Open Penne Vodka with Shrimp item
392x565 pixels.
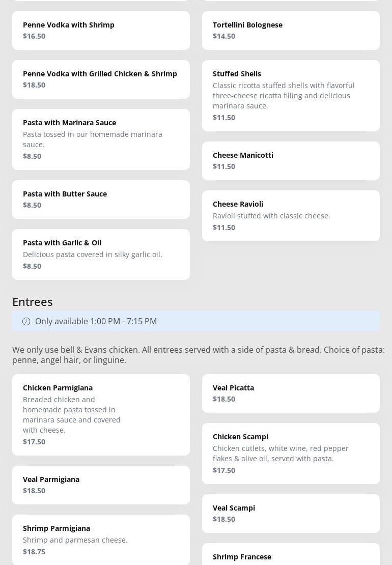(x=101, y=31)
